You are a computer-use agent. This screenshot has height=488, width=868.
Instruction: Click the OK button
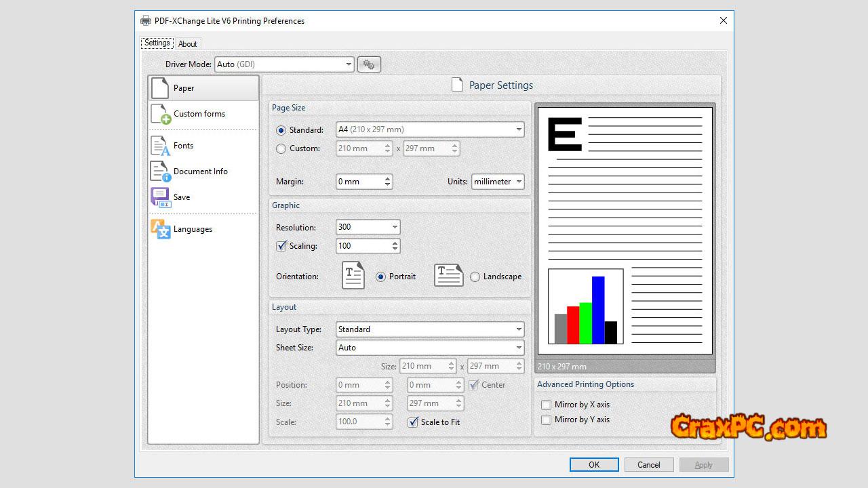coord(594,465)
